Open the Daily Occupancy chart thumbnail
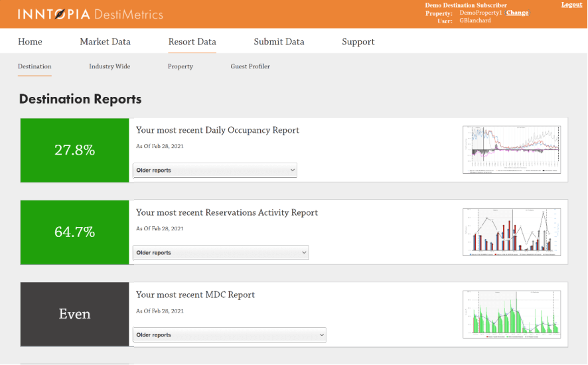This screenshot has width=588, height=365. pos(512,150)
